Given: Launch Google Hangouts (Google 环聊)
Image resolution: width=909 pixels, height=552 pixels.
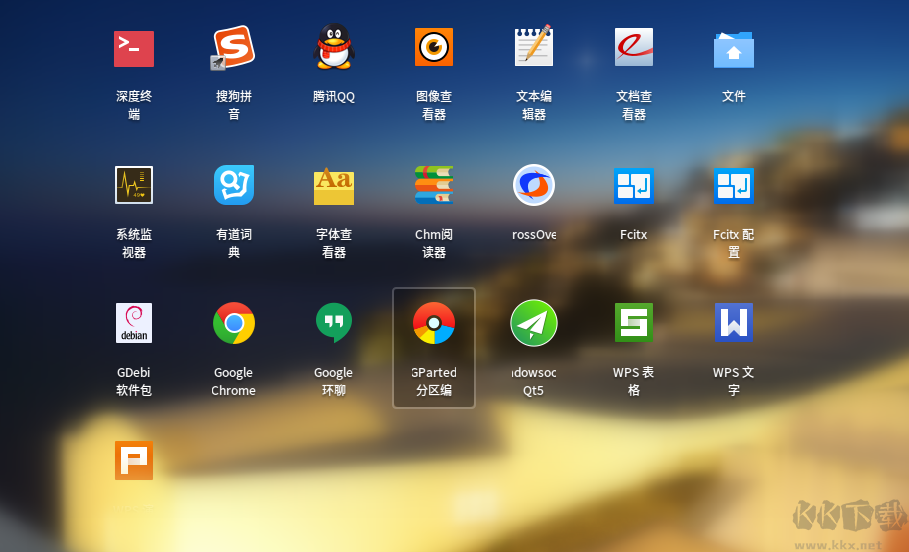Looking at the screenshot, I should (x=334, y=324).
